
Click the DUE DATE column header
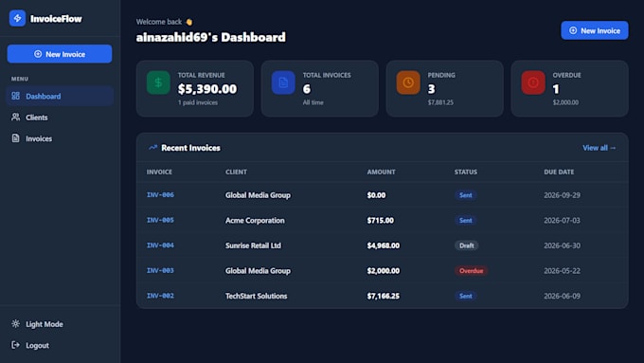[559, 172]
